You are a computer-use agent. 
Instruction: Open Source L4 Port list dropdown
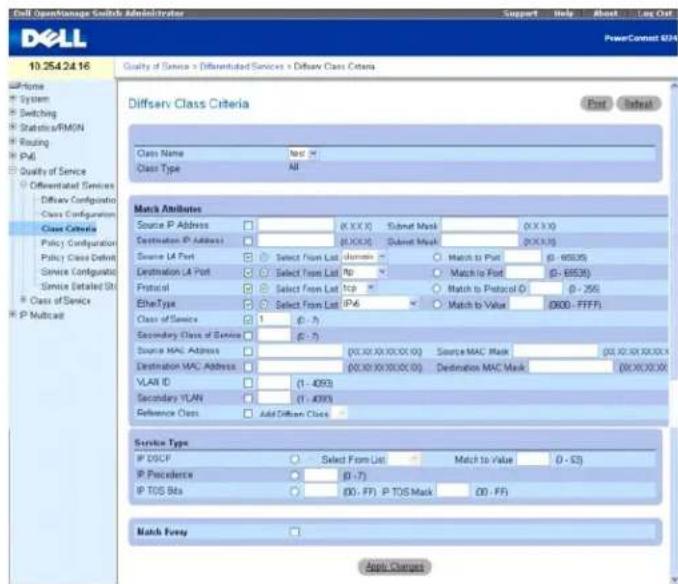pos(363,257)
